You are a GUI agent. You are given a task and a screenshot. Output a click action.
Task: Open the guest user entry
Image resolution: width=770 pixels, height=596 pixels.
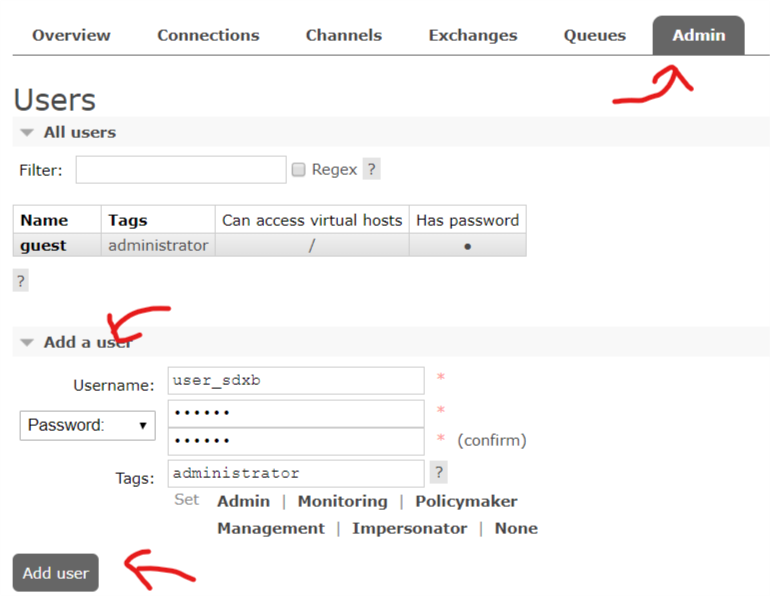pos(44,245)
